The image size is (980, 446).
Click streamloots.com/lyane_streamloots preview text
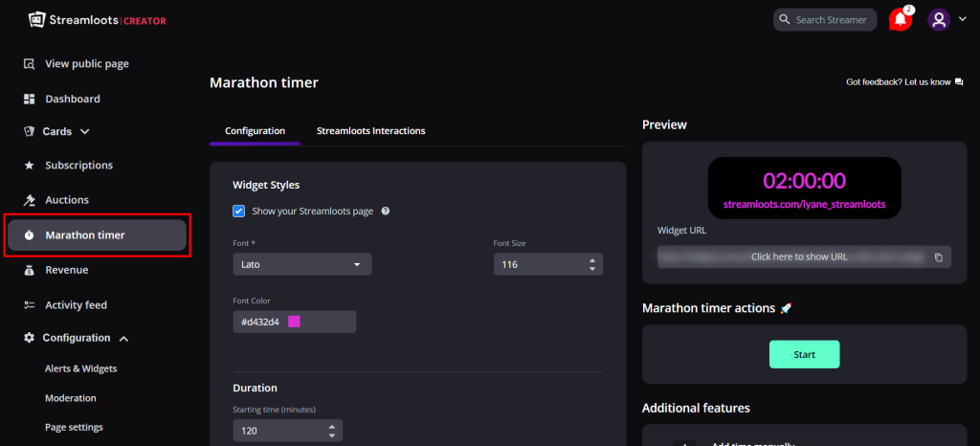click(x=804, y=204)
